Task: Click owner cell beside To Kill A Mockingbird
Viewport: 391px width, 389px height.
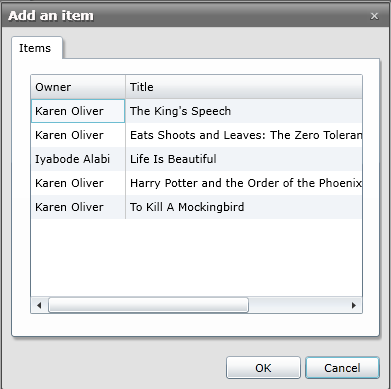Action: [x=78, y=207]
